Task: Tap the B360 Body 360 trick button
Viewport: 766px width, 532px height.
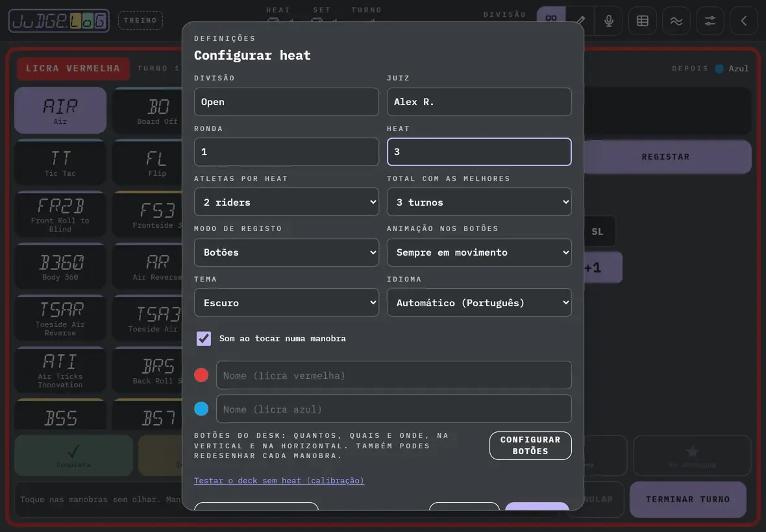Action: 60,267
